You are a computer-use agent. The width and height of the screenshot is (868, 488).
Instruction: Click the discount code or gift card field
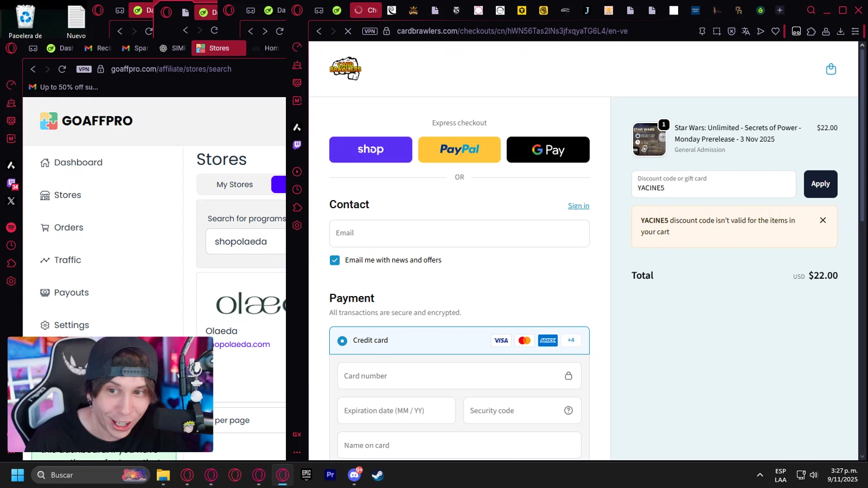[x=713, y=184]
